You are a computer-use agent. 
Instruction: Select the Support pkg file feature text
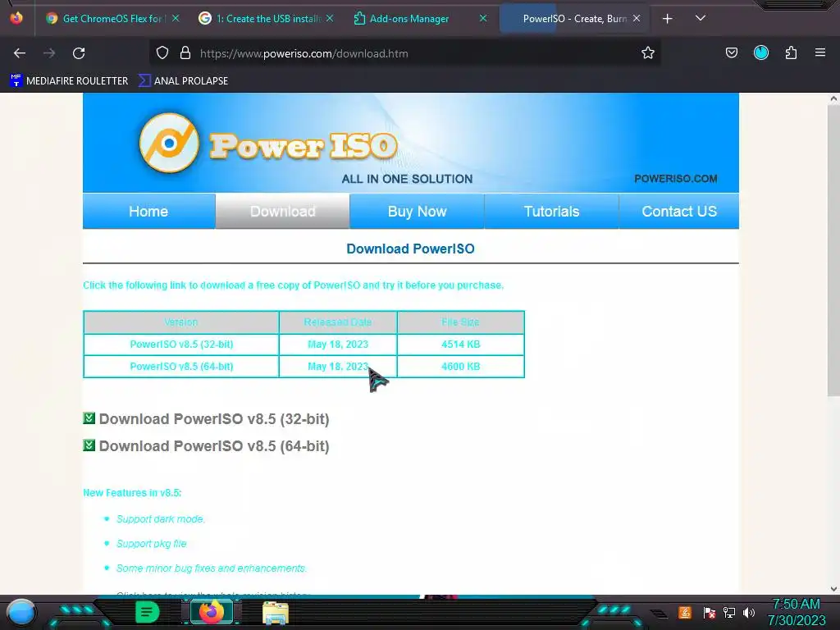(x=152, y=544)
